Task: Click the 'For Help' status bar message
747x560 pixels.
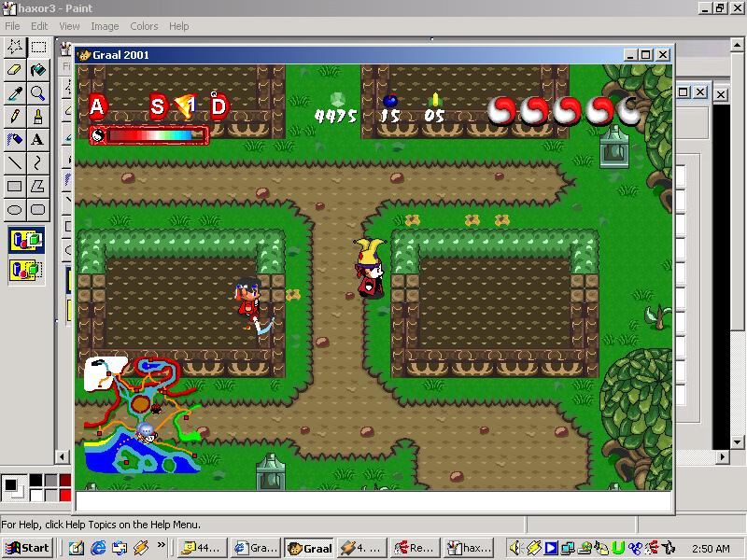Action: pyautogui.click(x=101, y=525)
